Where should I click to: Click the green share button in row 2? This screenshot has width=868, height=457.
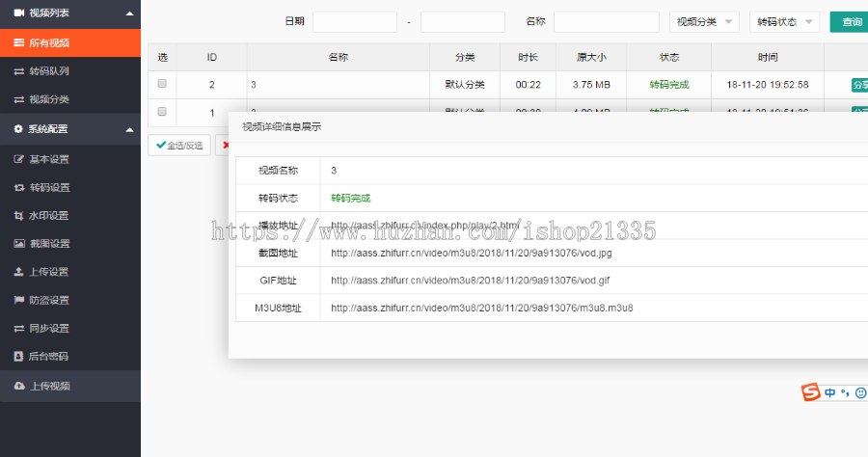click(859, 85)
